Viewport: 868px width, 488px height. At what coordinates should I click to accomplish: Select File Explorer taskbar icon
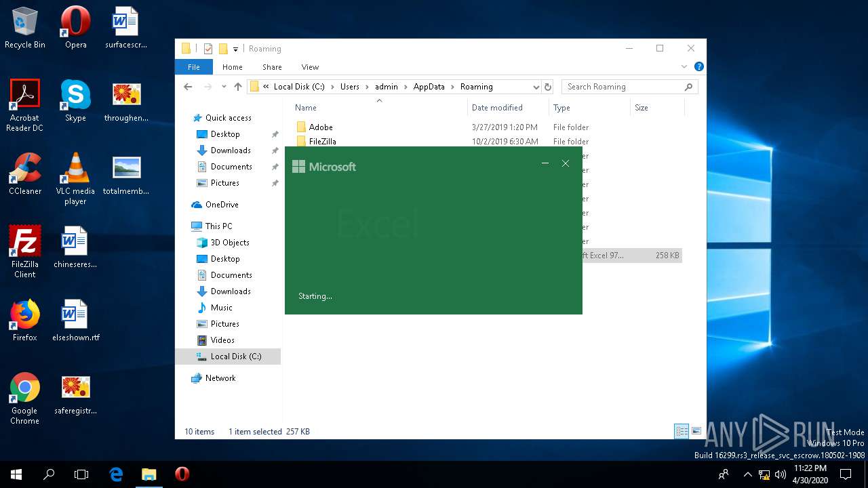pos(149,474)
